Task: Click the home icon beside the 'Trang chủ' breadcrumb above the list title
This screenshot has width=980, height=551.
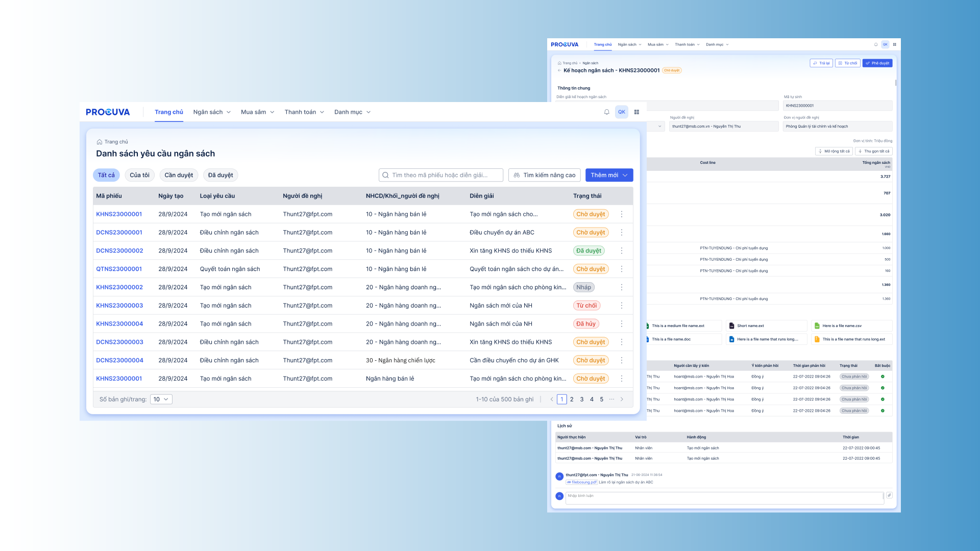Action: 100,142
